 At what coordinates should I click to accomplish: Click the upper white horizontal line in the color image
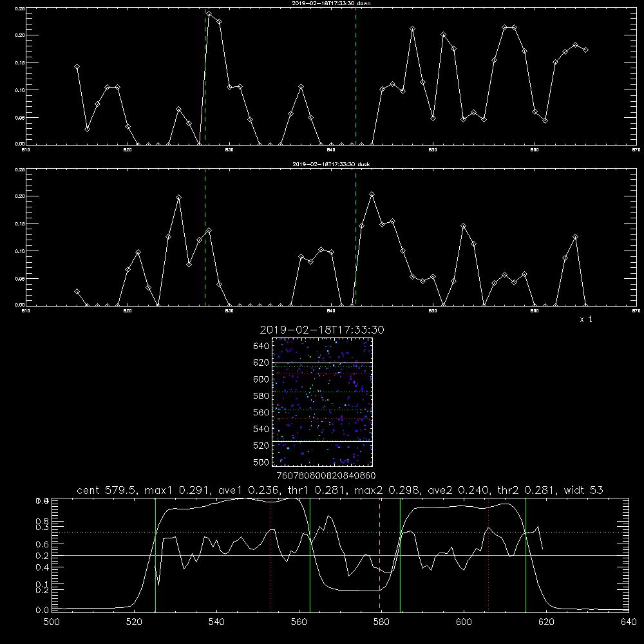(x=323, y=363)
